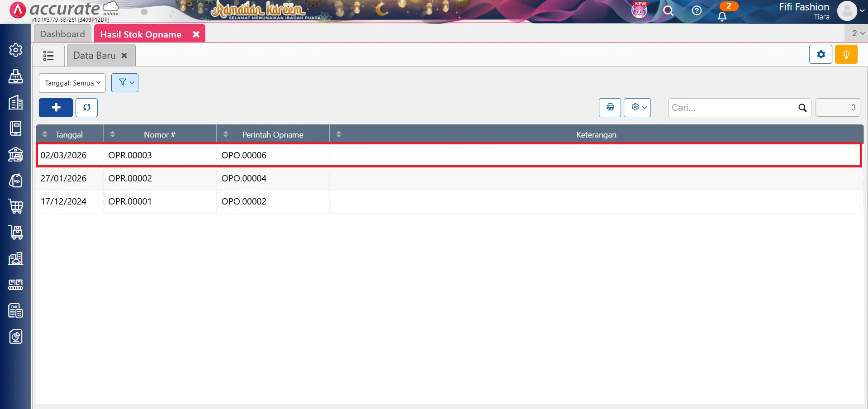Open the settings gear in the sidebar
Image resolution: width=868 pixels, height=409 pixels.
point(16,50)
